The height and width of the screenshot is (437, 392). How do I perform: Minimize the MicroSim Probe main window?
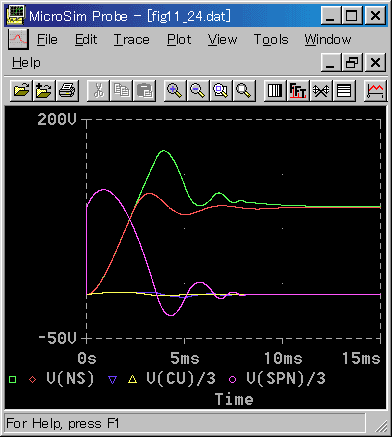click(x=330, y=16)
